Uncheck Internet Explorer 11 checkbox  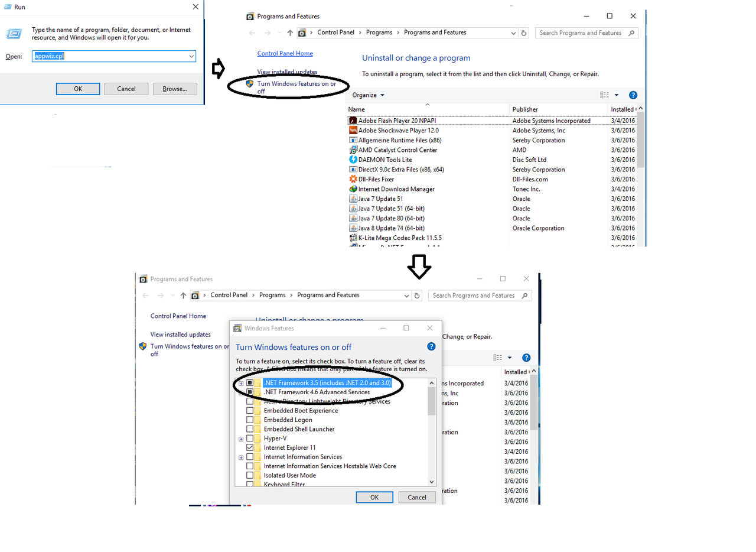pos(250,447)
